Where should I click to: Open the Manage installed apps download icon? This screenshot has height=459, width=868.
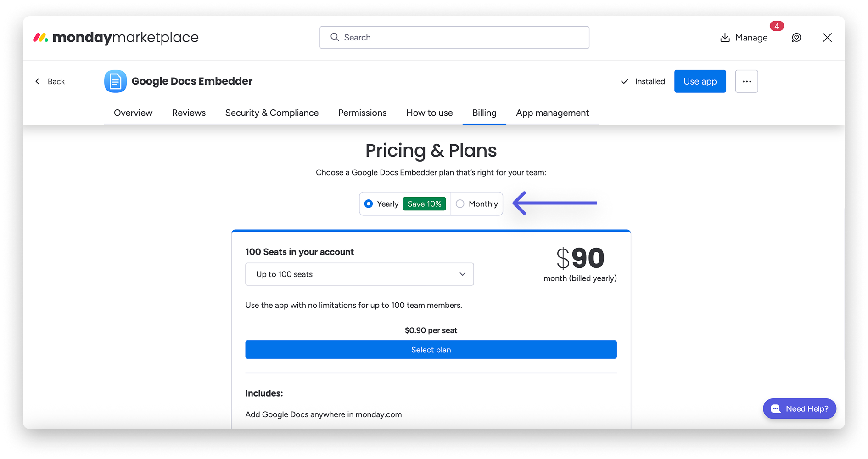(x=725, y=38)
